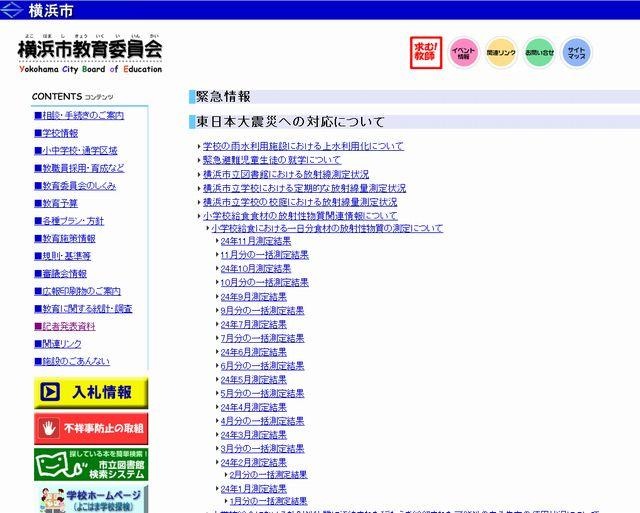Viewport: 640px width, 513px height.
Task: Open 審議会情報 in the contents menu
Action: [60, 273]
